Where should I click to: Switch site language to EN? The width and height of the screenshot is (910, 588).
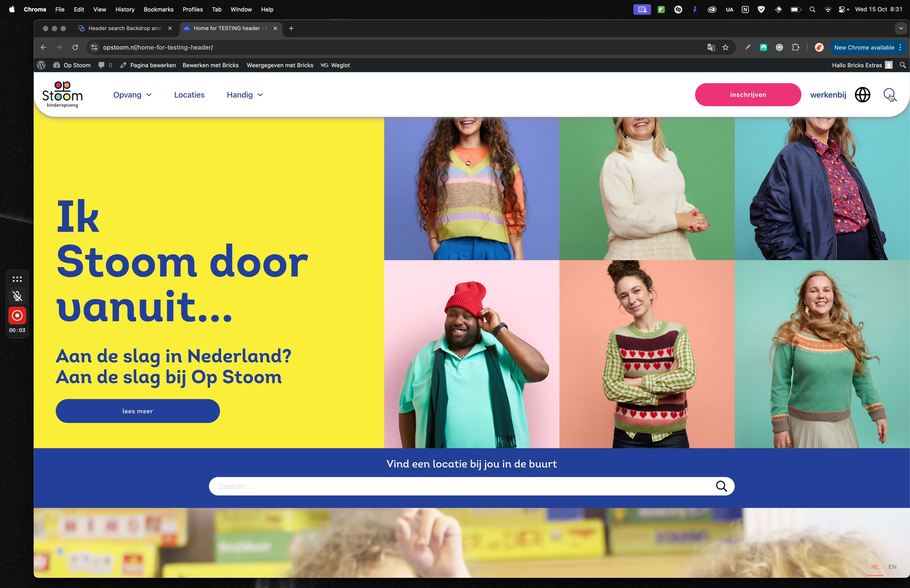pos(892,567)
